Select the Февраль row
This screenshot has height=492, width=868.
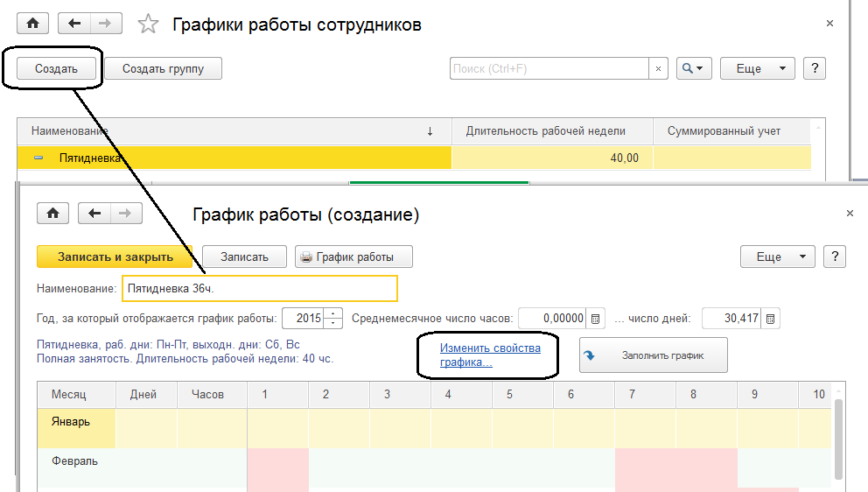[x=435, y=468]
